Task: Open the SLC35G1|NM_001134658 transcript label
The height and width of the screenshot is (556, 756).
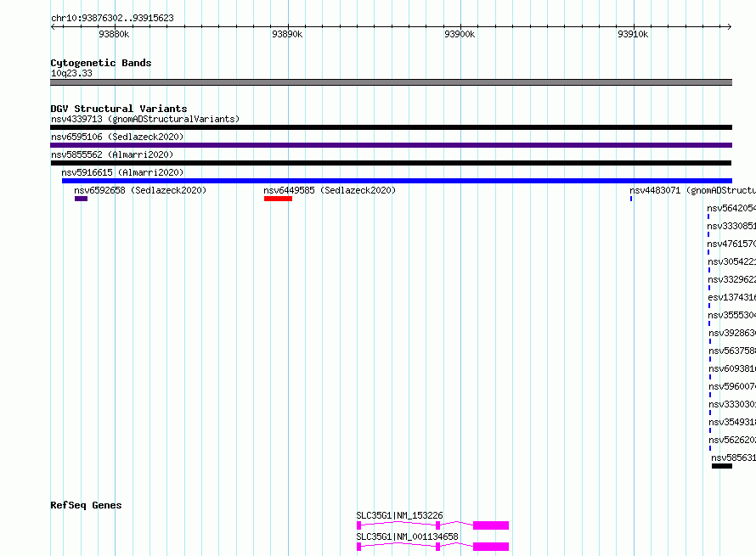Action: pos(408,536)
